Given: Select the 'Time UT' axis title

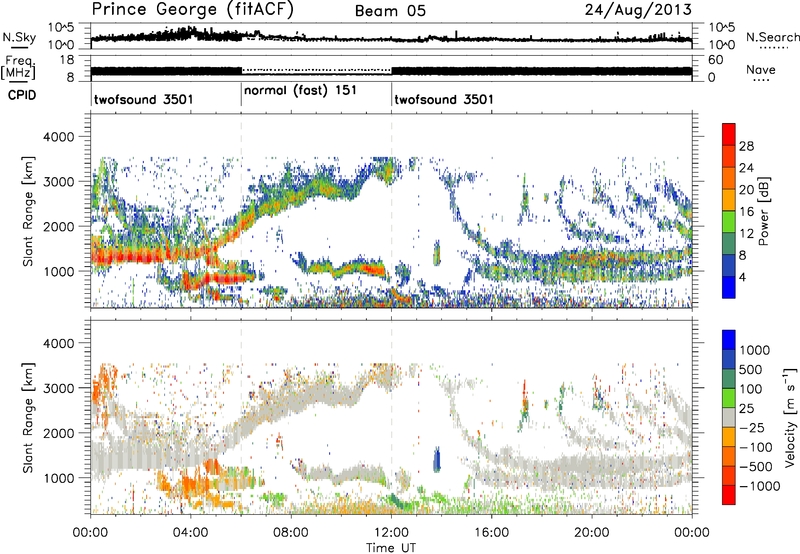Looking at the screenshot, I should pyautogui.click(x=391, y=548).
